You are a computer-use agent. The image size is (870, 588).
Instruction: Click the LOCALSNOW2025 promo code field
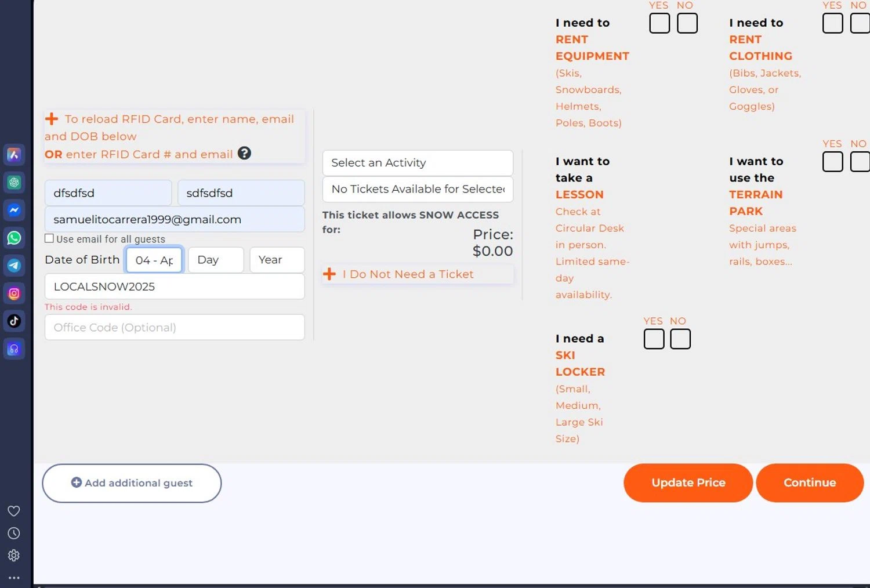coord(175,286)
